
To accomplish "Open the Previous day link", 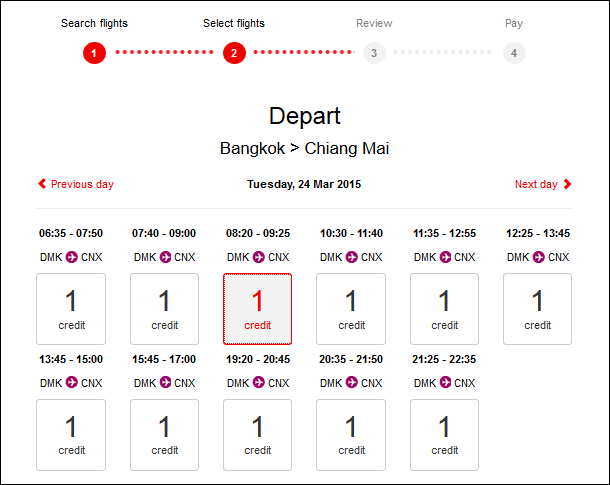I will pyautogui.click(x=82, y=184).
